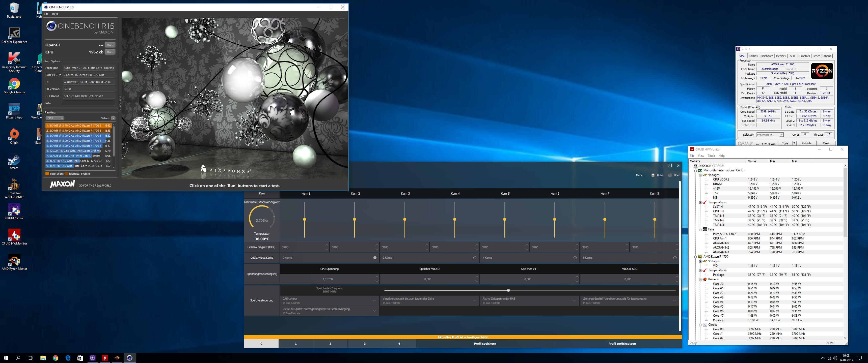The height and width of the screenshot is (363, 868).
Task: Open the Tools menu in HWMonitor
Action: pos(711,156)
